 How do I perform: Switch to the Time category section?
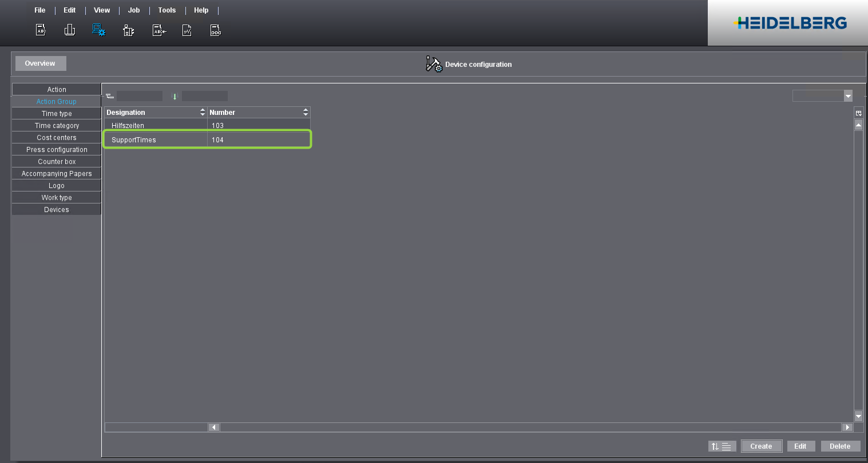point(56,125)
